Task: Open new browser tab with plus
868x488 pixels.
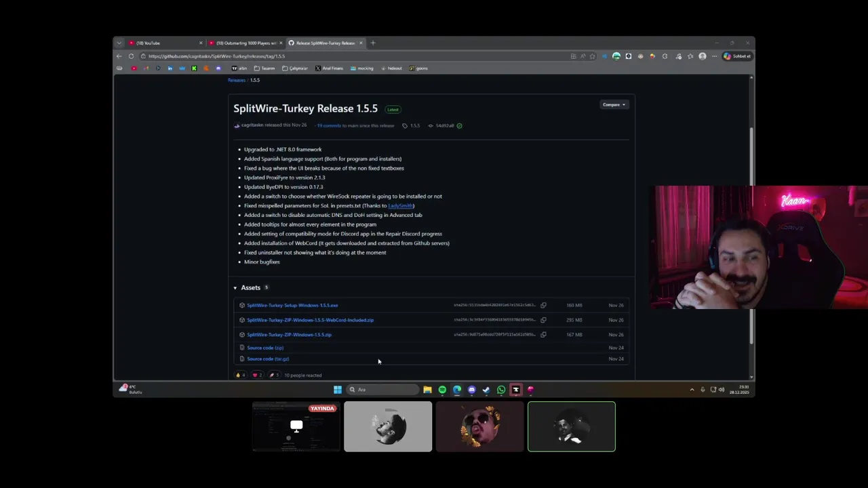Action: [372, 43]
